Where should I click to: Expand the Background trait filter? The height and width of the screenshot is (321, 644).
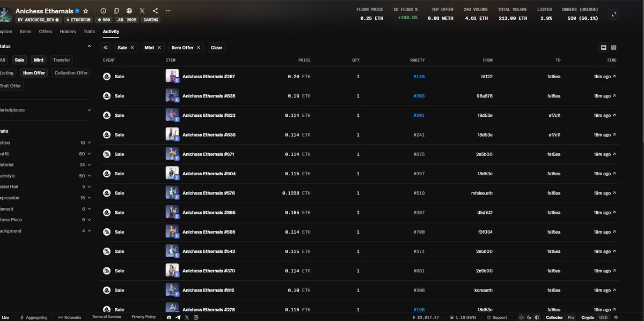(x=46, y=231)
